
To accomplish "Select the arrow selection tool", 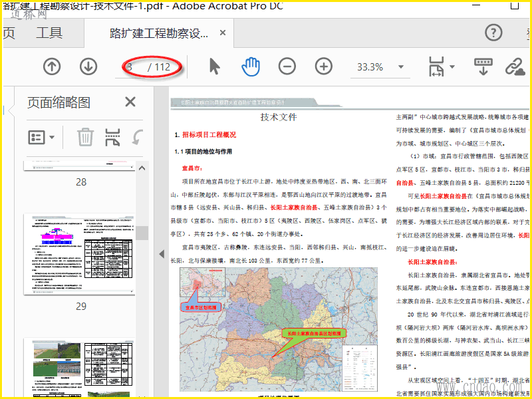I will [x=214, y=66].
